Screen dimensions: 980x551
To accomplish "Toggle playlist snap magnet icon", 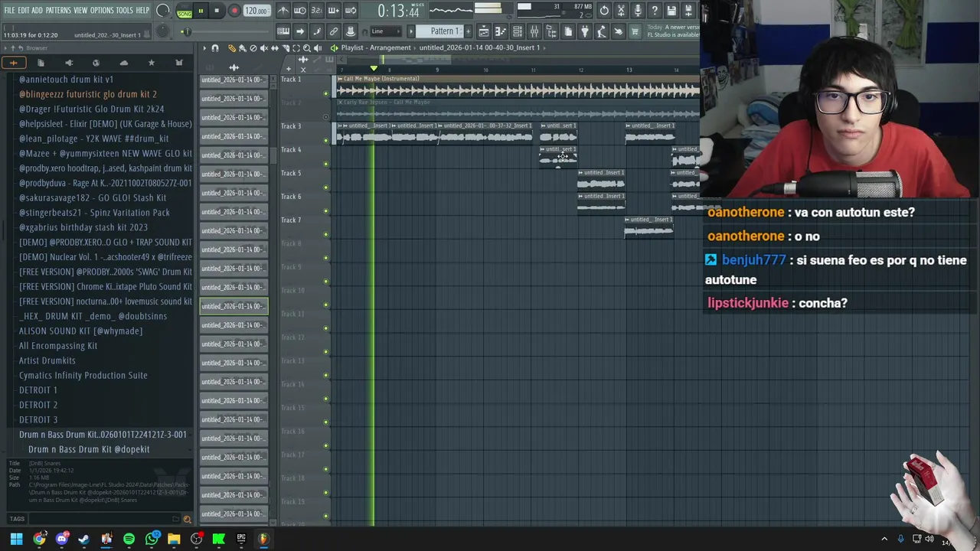I will tap(215, 48).
